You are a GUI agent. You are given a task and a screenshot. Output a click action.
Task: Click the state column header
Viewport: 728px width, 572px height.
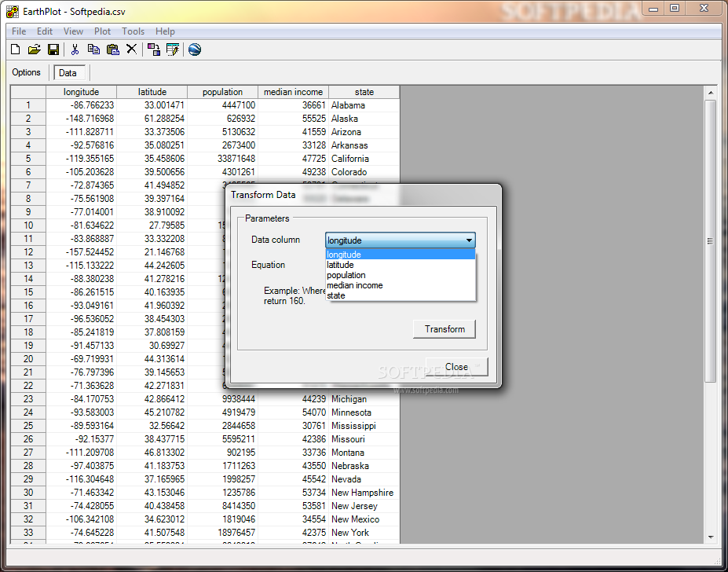(x=364, y=92)
